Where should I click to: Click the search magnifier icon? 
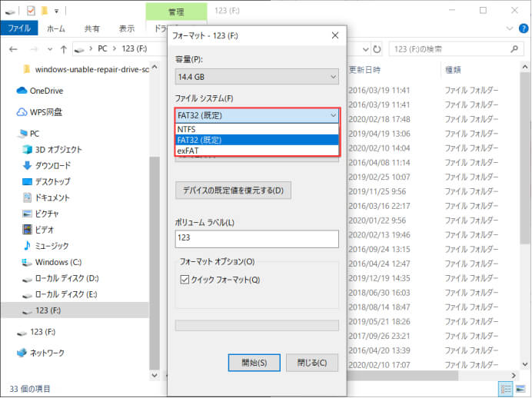click(514, 49)
